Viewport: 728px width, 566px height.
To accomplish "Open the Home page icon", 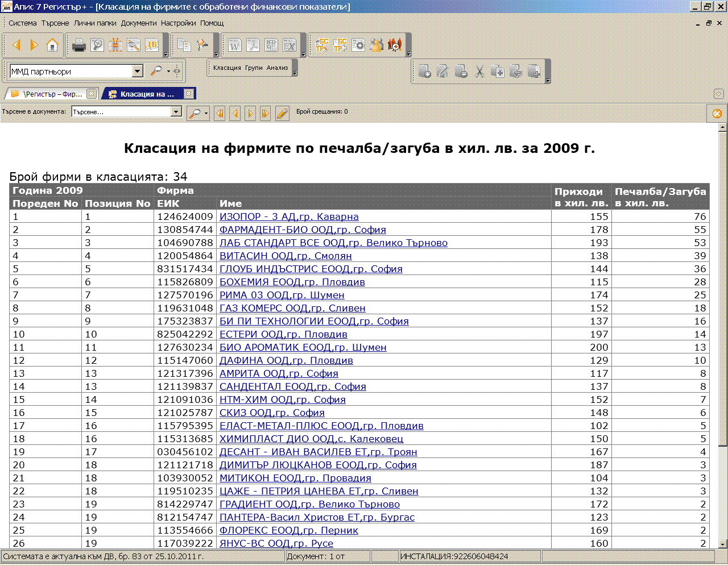I will pyautogui.click(x=52, y=45).
